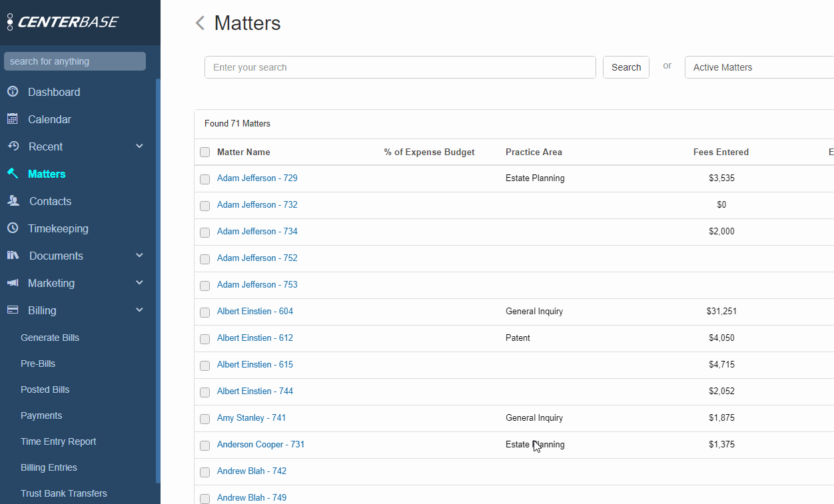Screen dimensions: 834x504
Task: Click the $31,251 fees value
Action: [x=721, y=311]
